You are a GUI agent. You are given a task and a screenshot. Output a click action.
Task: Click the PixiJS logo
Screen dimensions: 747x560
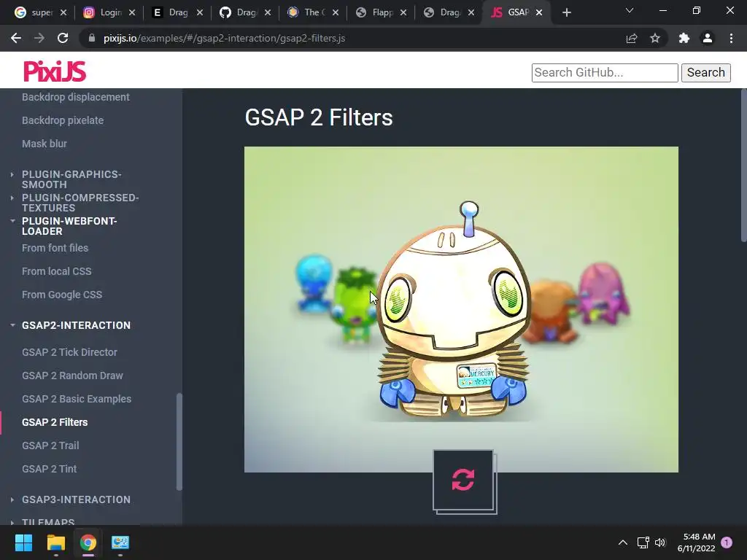tap(55, 71)
